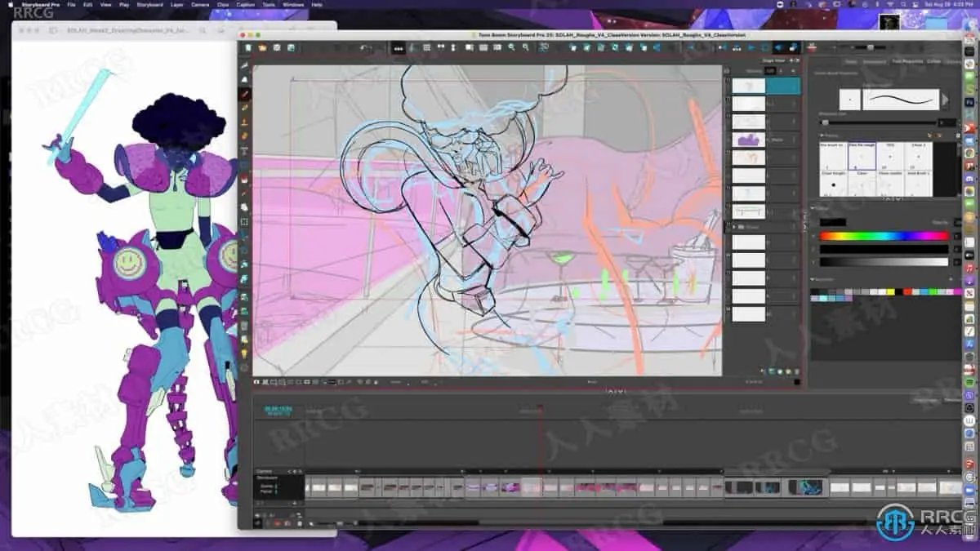
Task: Expand brush properties arrow beside stroke preview
Action: tap(946, 100)
